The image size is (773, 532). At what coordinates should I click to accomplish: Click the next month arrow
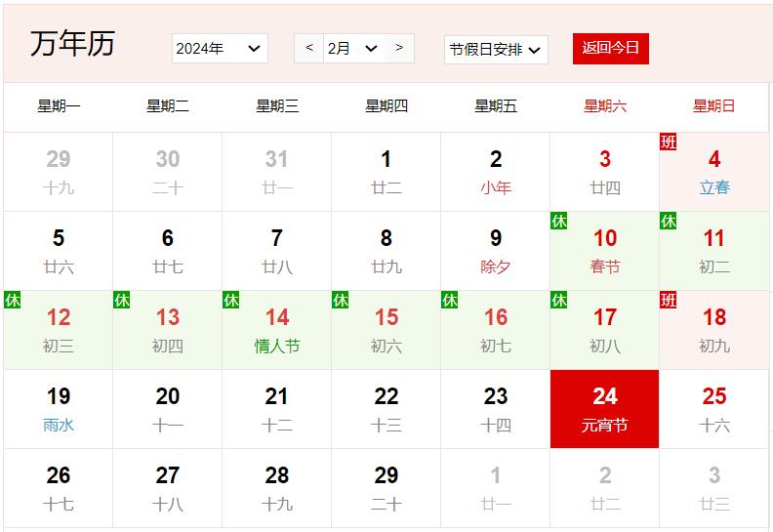(x=399, y=48)
